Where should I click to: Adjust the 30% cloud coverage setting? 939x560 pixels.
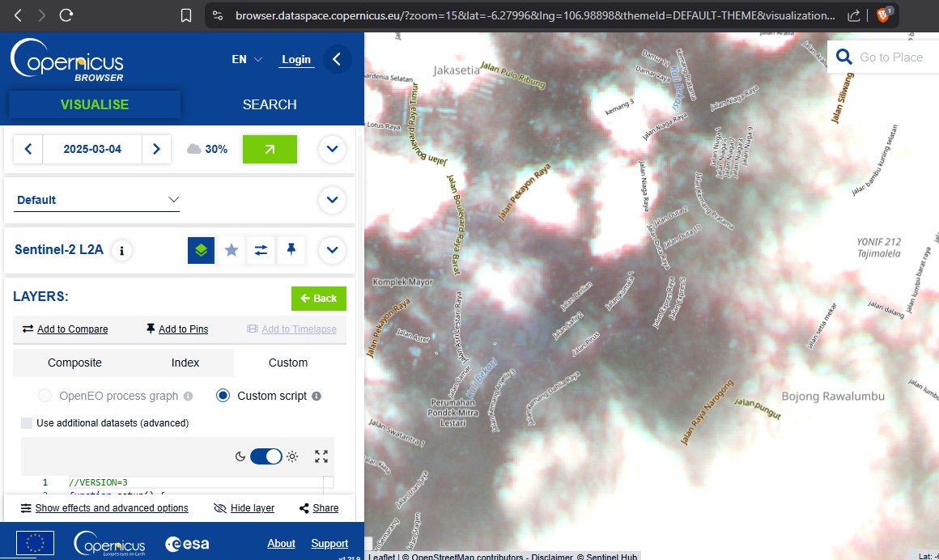coord(207,149)
